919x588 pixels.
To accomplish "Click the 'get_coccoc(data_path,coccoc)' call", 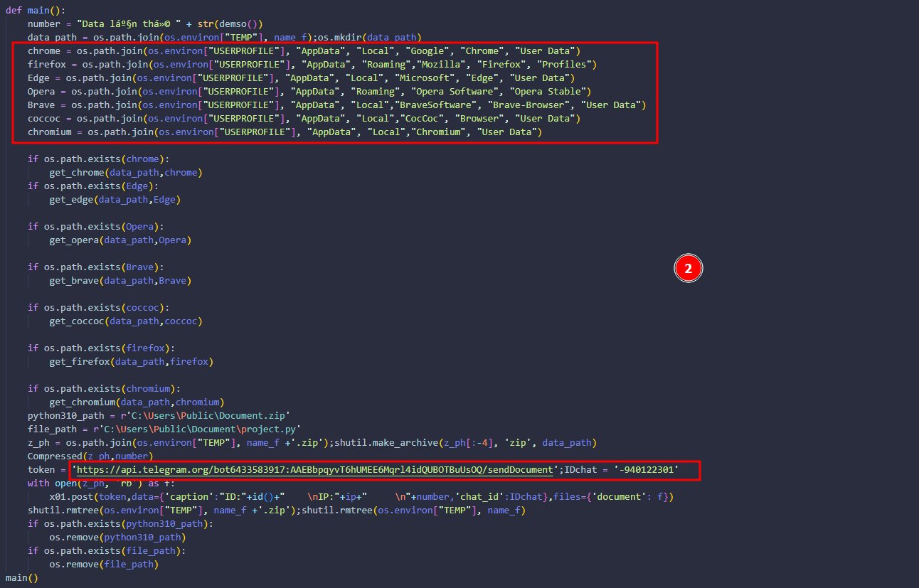I will (x=126, y=321).
